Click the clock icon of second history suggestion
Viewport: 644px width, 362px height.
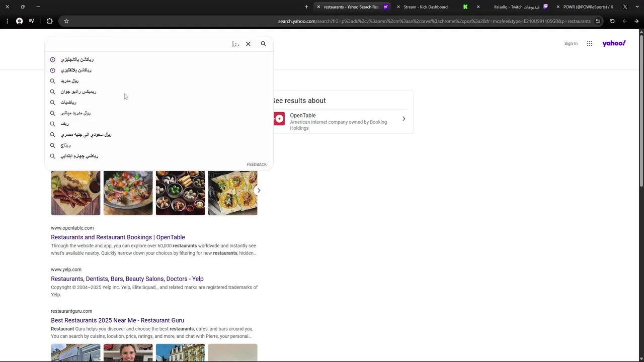52,70
